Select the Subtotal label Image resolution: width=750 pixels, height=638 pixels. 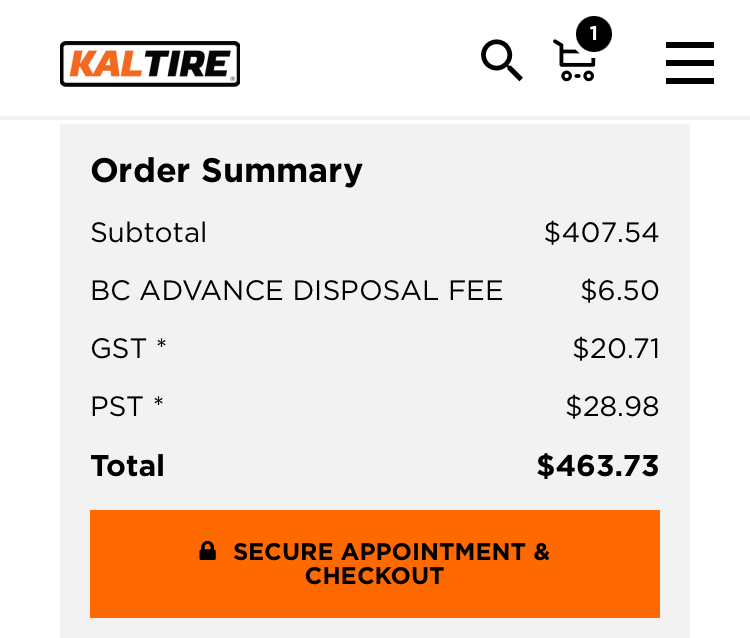coord(148,233)
